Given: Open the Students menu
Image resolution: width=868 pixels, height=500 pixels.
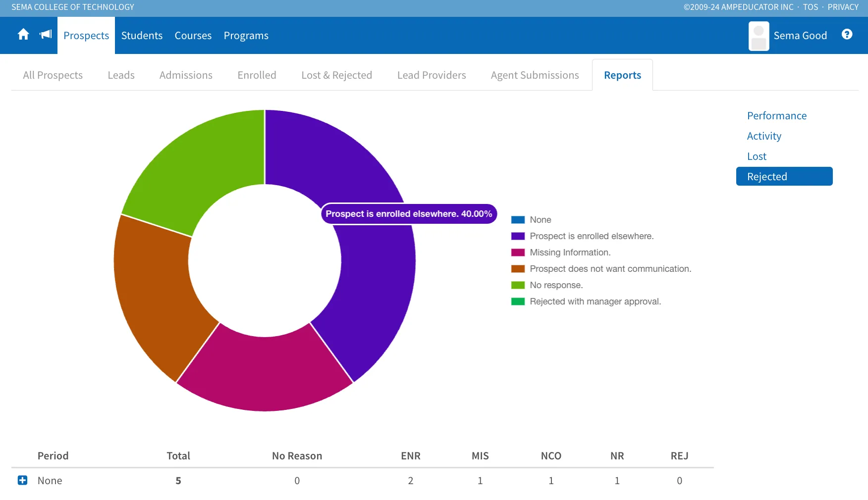Looking at the screenshot, I should (142, 36).
